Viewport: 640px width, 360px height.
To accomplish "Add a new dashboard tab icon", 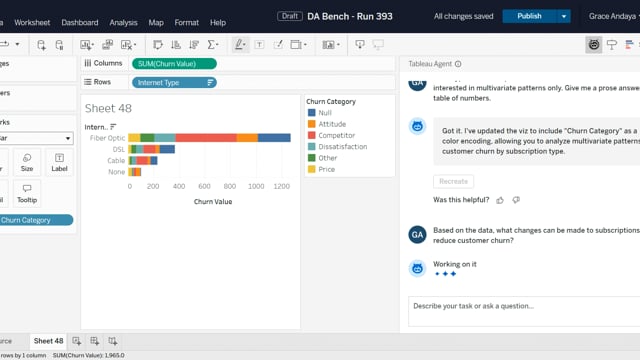I will click(95, 341).
